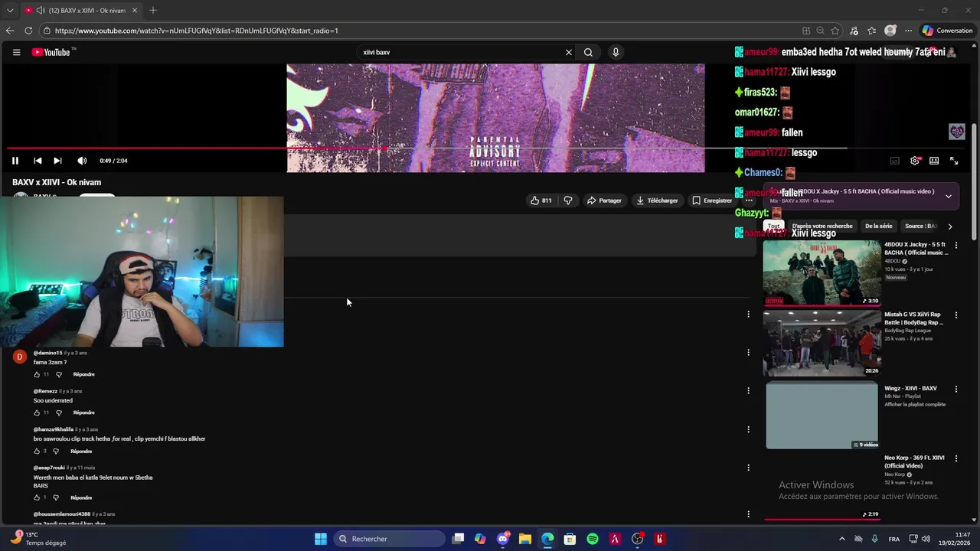This screenshot has width=980, height=551.
Task: Select the De la série chip
Action: [878, 227]
